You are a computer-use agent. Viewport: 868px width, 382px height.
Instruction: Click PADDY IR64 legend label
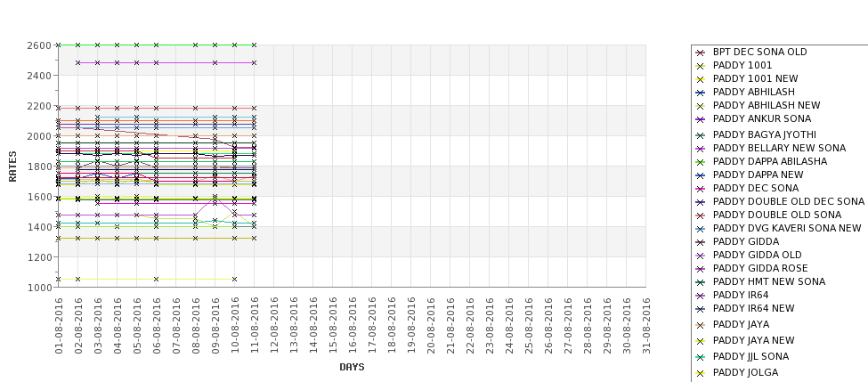[741, 295]
